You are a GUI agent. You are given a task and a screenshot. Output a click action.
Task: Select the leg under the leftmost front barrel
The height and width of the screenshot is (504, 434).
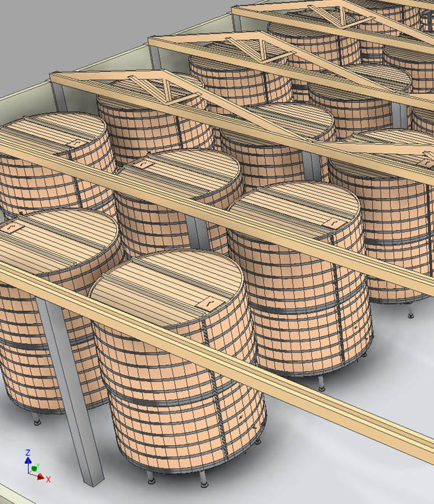point(37,419)
